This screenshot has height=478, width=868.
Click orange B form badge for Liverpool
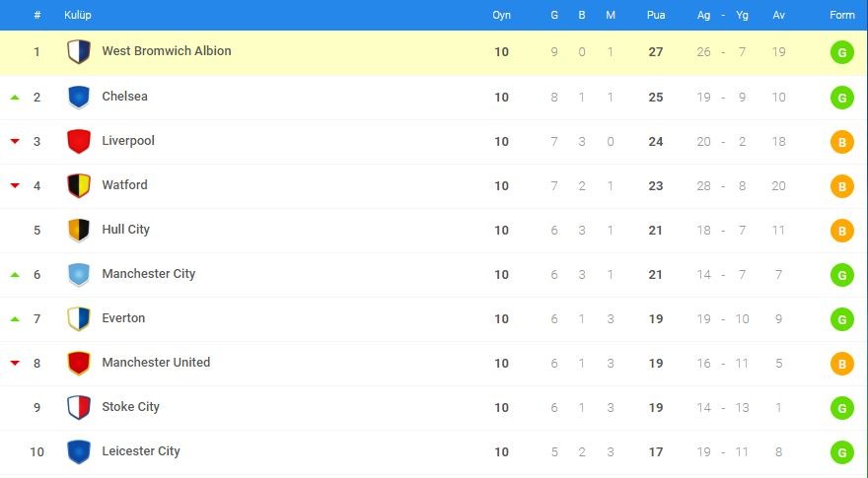[842, 142]
